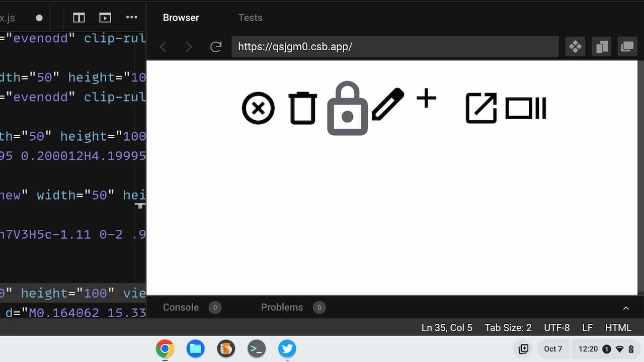
Task: Click the open-in-new external link icon
Action: click(x=481, y=108)
